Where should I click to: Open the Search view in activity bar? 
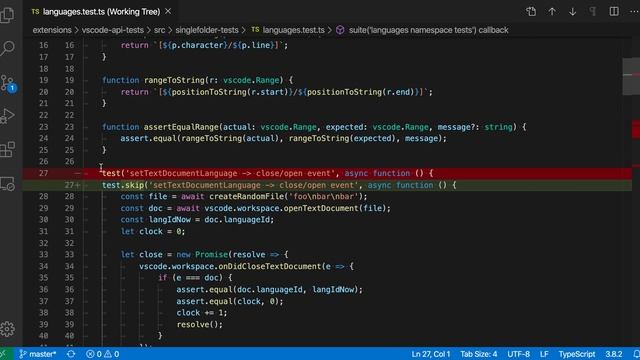7,48
